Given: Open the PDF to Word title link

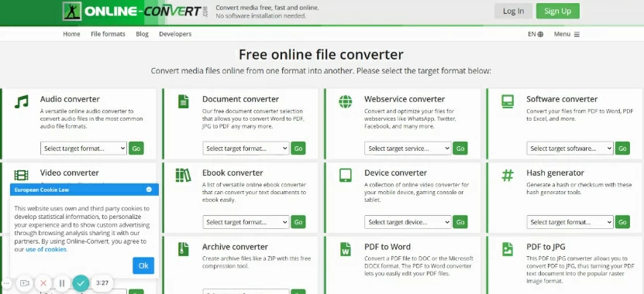Looking at the screenshot, I should 387,247.
